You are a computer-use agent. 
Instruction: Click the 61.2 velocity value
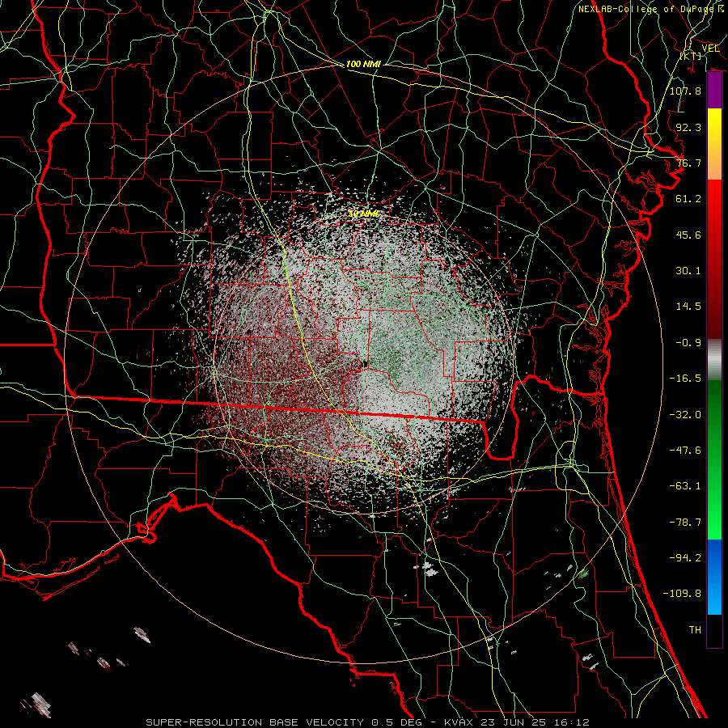click(688, 199)
